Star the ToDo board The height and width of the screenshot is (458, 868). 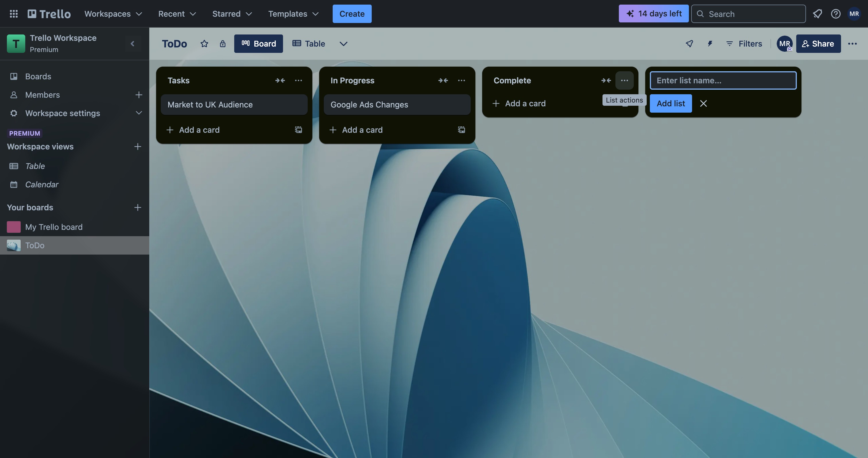point(204,43)
